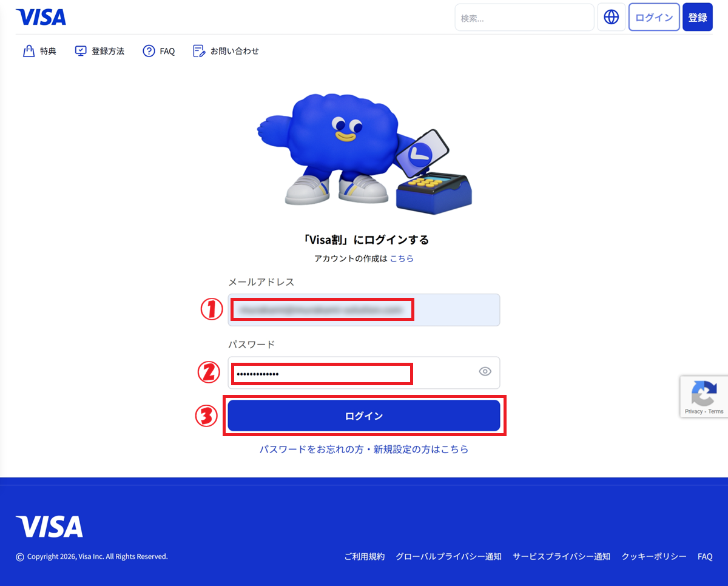Click the FAQ question mark icon

(x=149, y=51)
